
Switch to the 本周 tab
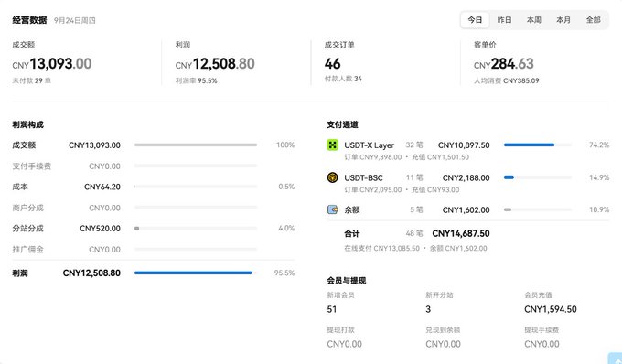[534, 20]
